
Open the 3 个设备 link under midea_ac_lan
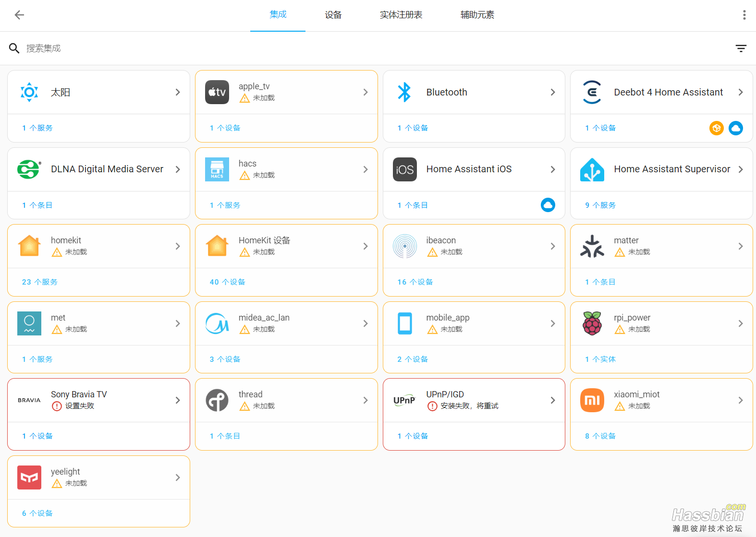[x=225, y=359]
